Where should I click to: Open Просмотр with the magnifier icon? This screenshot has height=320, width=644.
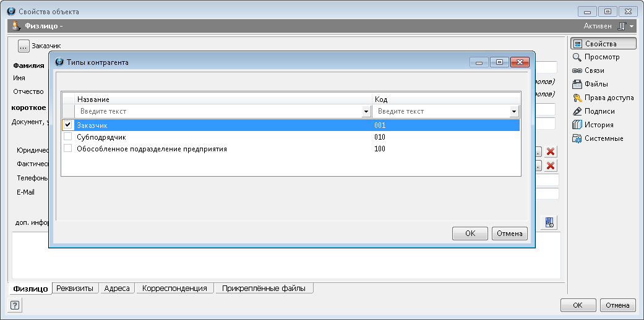601,57
